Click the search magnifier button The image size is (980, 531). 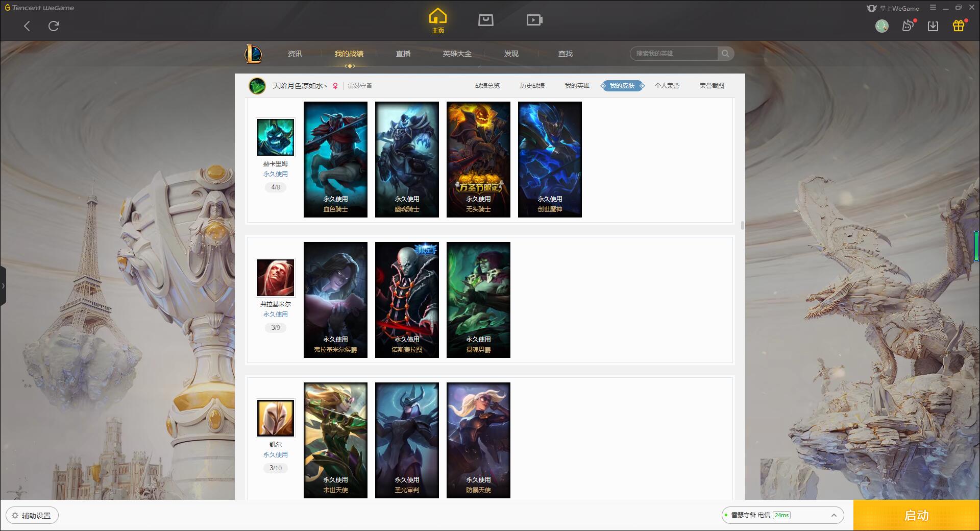pyautogui.click(x=725, y=54)
